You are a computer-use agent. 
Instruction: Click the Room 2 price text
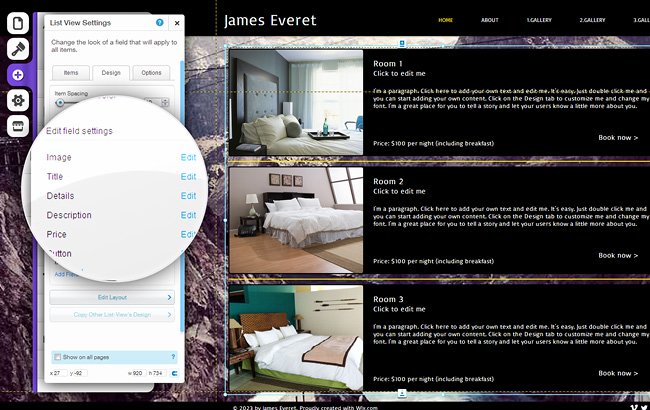pos(433,261)
